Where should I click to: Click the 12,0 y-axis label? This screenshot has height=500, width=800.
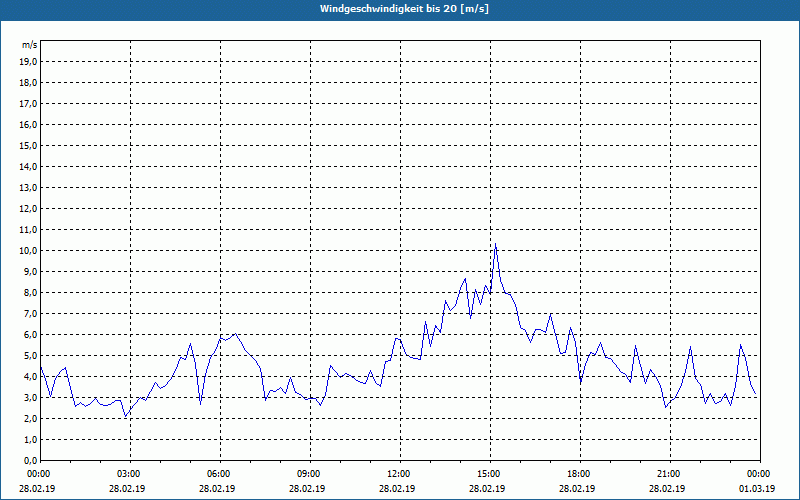tap(28, 209)
